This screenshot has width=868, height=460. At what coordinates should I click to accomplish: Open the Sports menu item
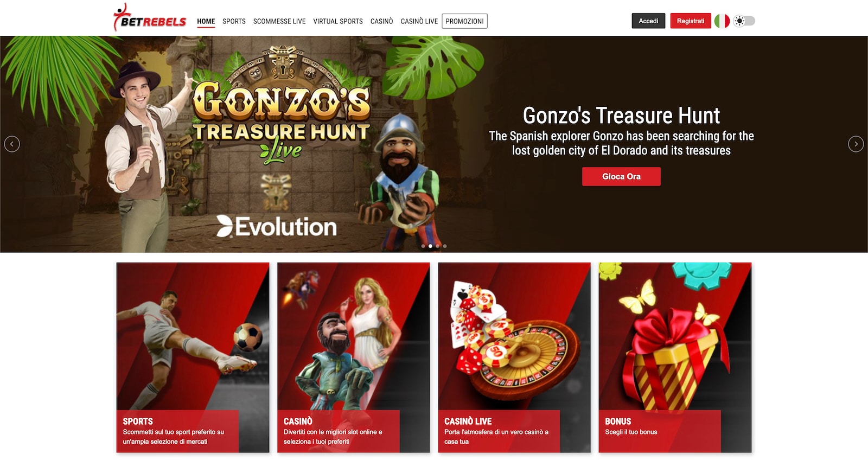pyautogui.click(x=234, y=21)
